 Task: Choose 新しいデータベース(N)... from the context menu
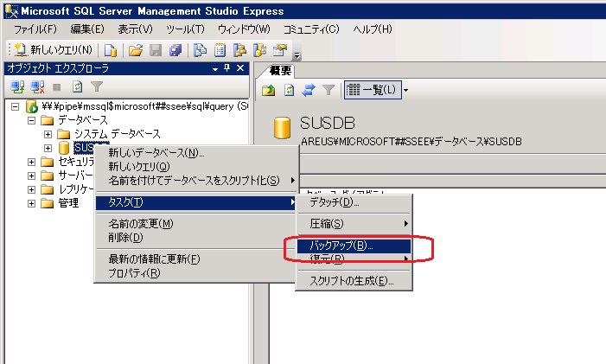[x=196, y=153]
